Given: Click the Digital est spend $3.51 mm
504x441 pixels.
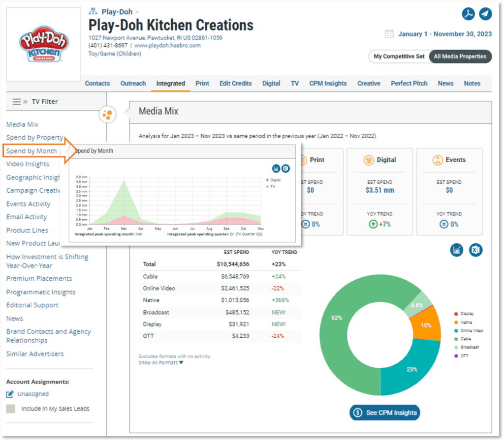Looking at the screenshot, I should tap(379, 190).
